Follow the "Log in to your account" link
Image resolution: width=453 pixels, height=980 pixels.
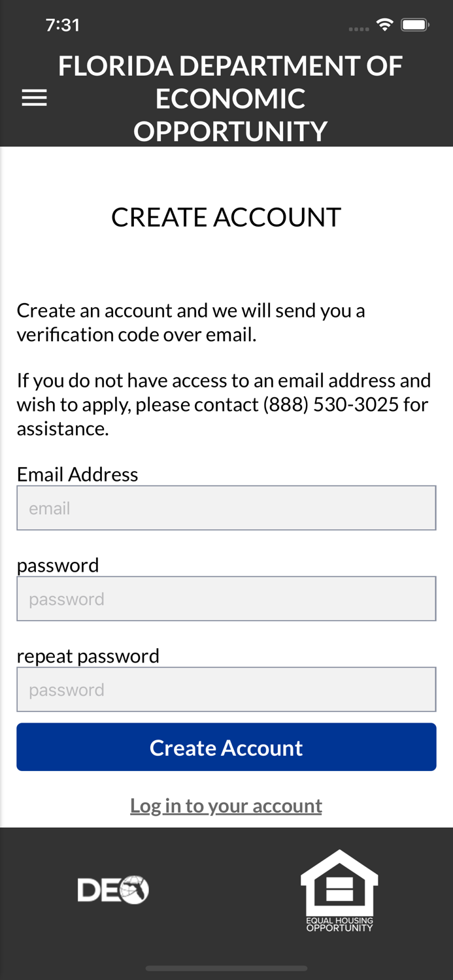226,806
